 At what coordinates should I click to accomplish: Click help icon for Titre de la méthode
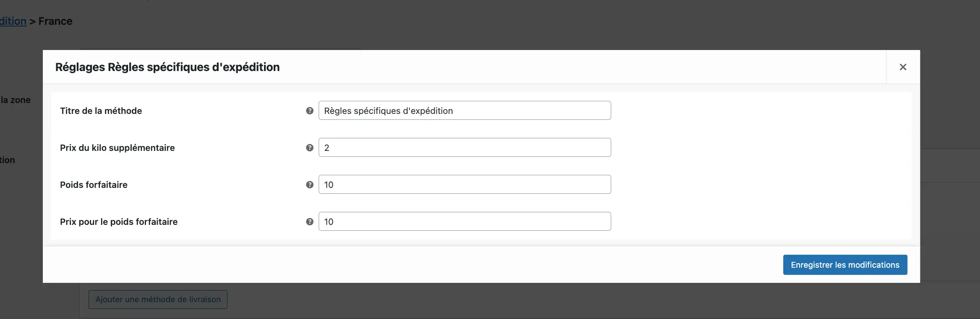click(310, 111)
